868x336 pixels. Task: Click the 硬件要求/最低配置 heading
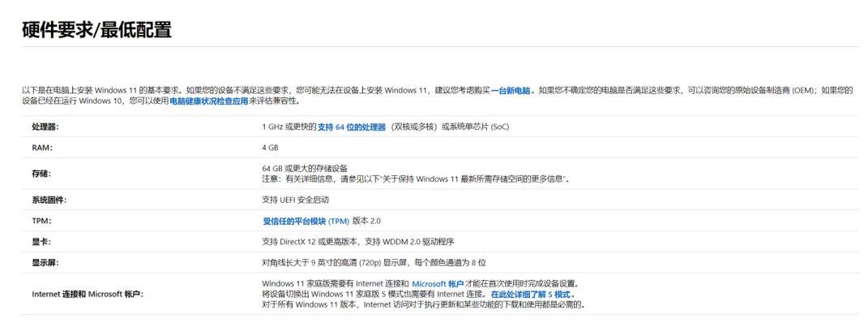click(x=97, y=29)
